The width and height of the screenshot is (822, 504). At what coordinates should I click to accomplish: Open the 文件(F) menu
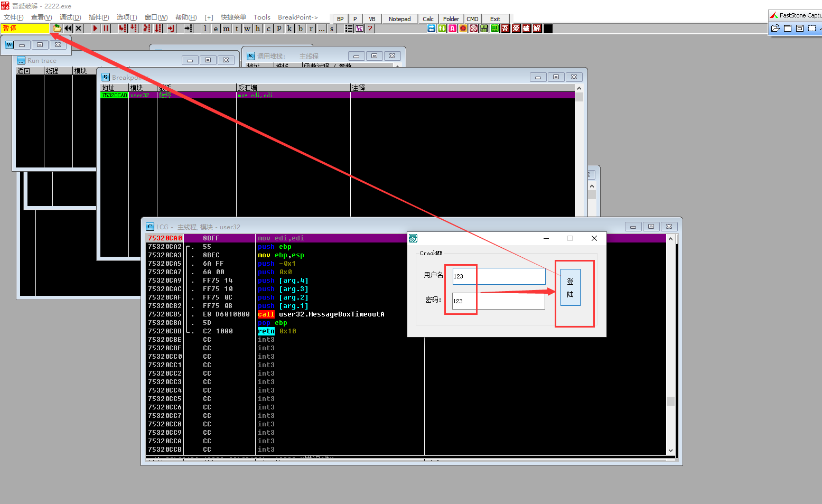pyautogui.click(x=14, y=17)
